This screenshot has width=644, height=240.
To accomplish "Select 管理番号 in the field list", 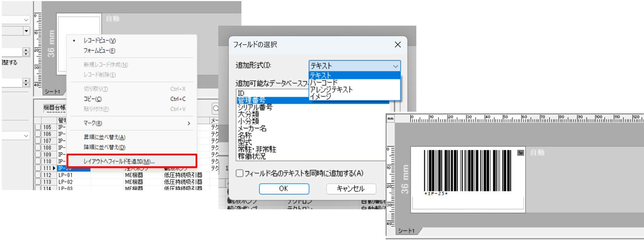I will pyautogui.click(x=313, y=100).
